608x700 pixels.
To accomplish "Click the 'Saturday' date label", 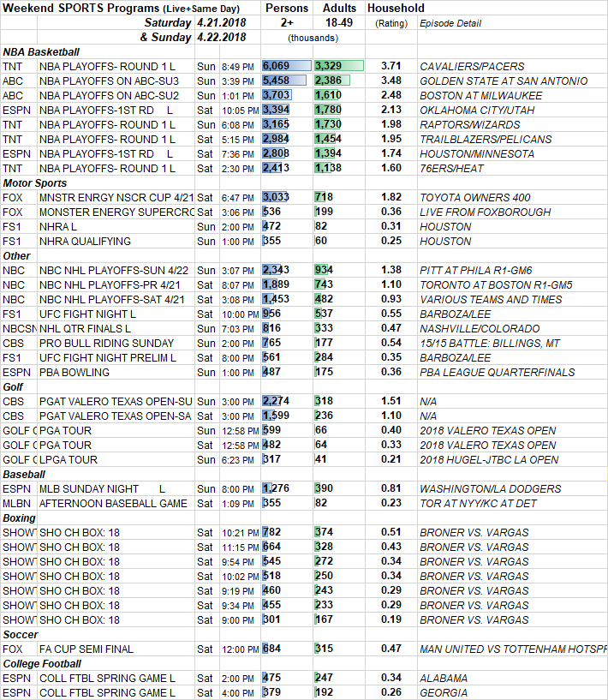I will 168,23.
